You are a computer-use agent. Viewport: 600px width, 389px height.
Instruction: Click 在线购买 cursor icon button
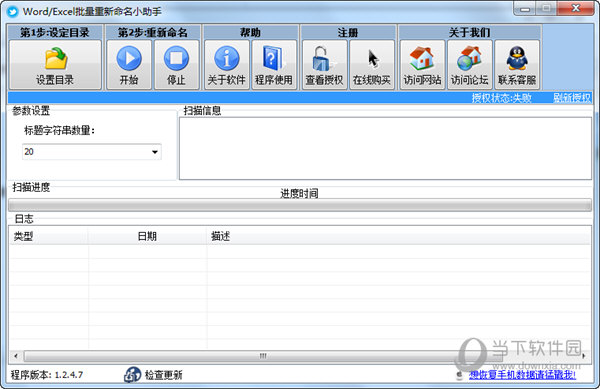(372, 65)
